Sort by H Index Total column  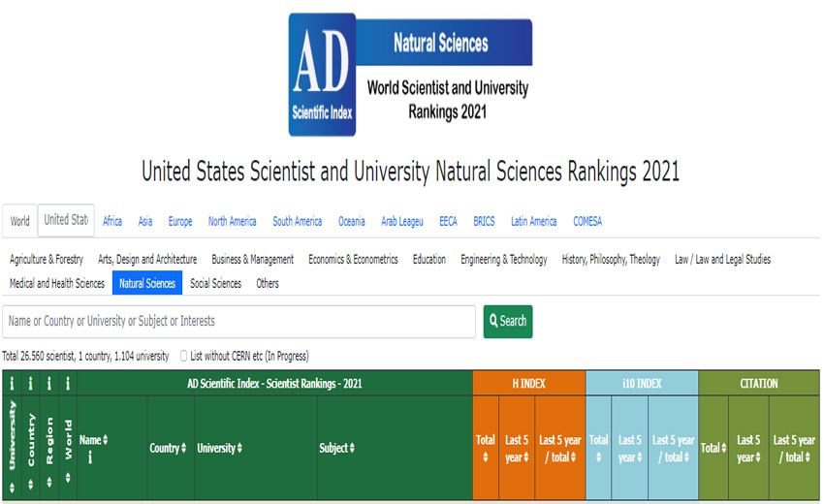pos(486,447)
